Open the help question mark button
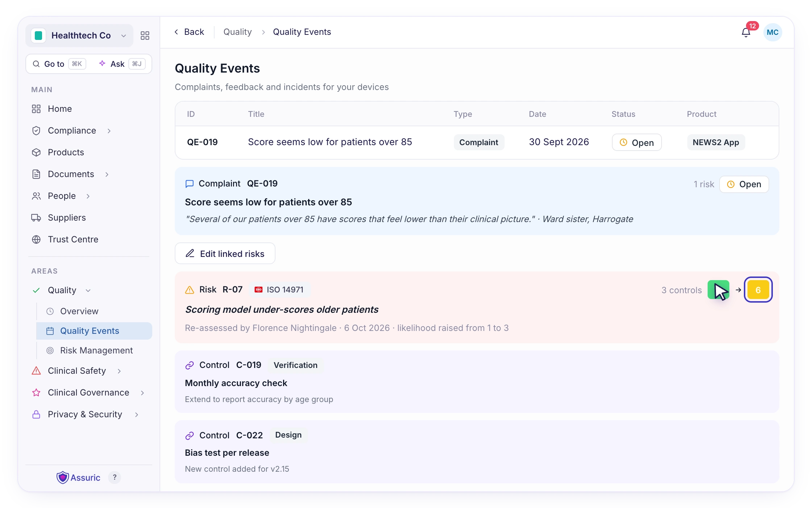The image size is (812, 508). [115, 478]
